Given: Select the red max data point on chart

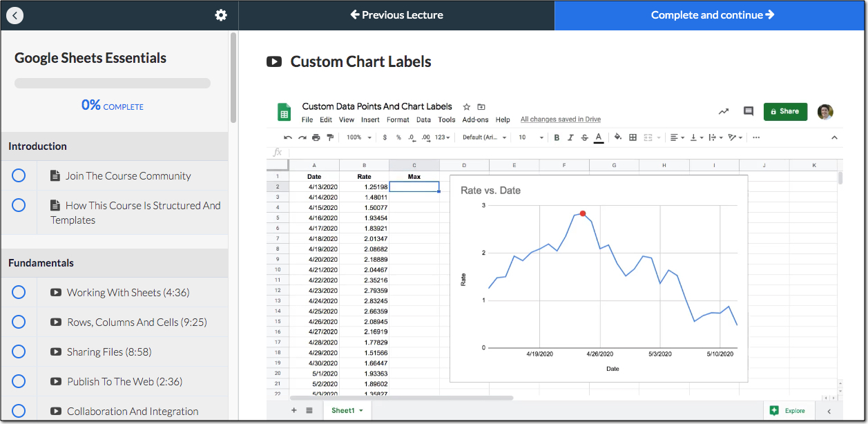Looking at the screenshot, I should [583, 213].
